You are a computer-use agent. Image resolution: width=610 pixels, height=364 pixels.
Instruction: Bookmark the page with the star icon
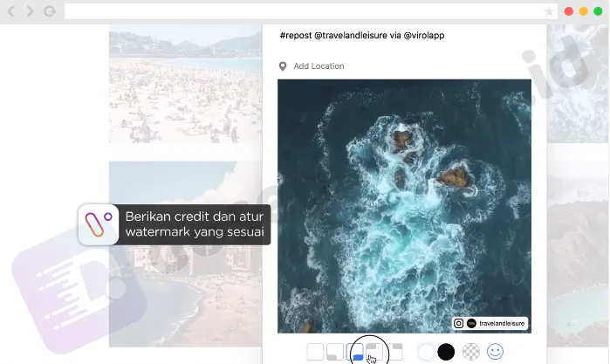click(x=548, y=11)
